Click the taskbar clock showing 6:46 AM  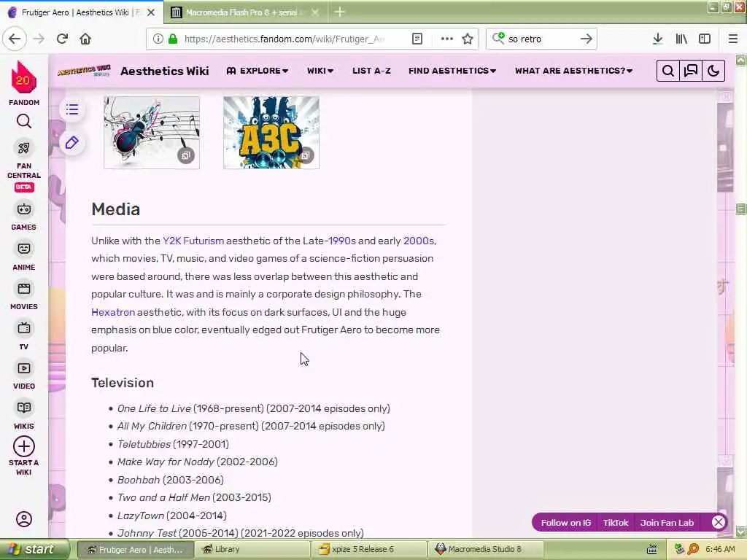click(720, 549)
